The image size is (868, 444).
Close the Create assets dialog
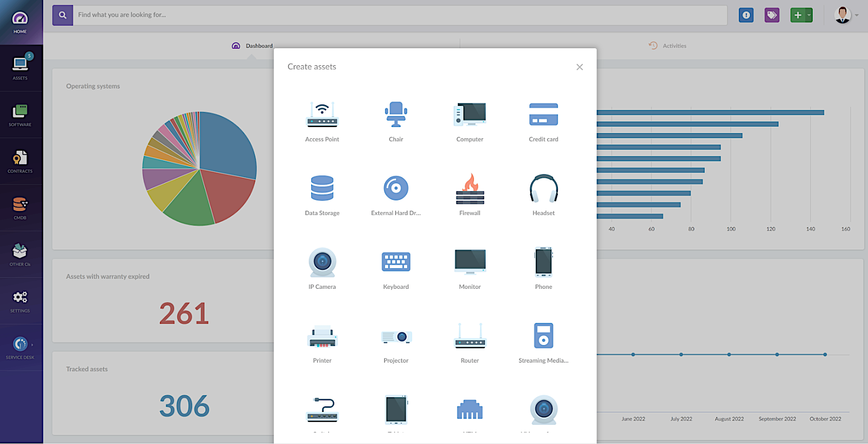(580, 67)
